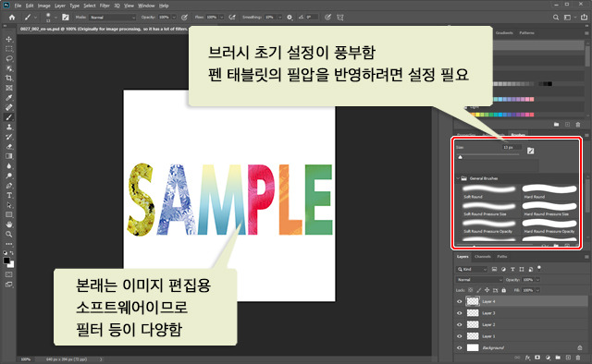
Task: Select the Healing Brush tool
Action: pyautogui.click(x=9, y=107)
